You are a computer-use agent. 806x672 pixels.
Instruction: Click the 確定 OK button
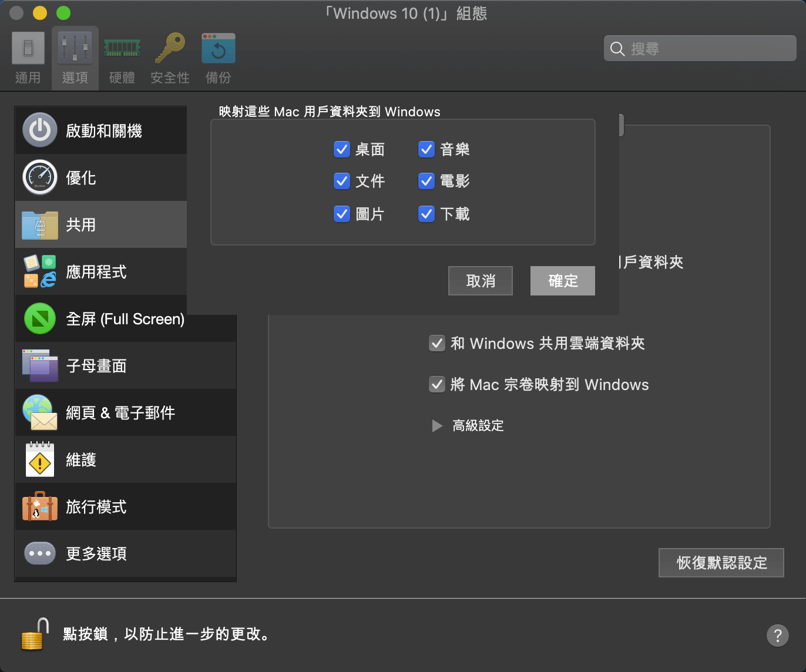click(x=563, y=281)
